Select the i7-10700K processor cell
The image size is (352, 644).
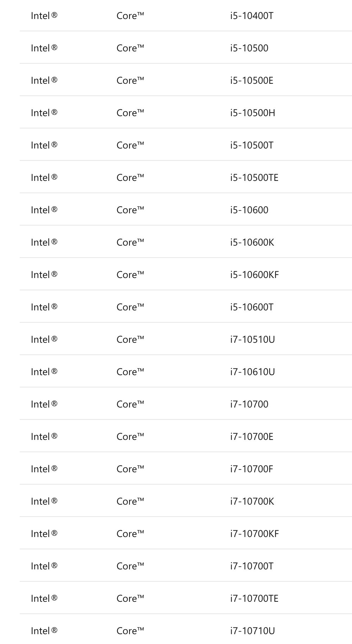[x=252, y=501]
